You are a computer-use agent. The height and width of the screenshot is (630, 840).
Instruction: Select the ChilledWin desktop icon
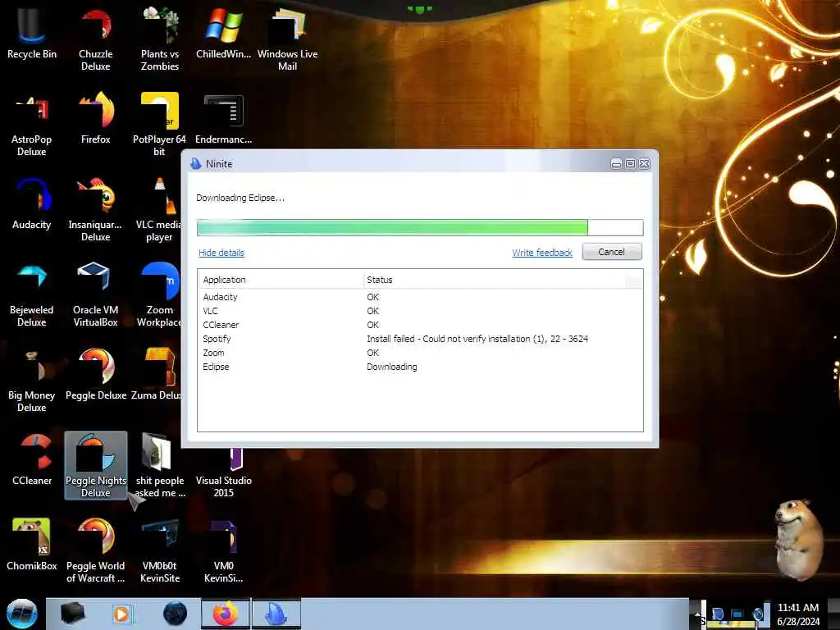[223, 33]
